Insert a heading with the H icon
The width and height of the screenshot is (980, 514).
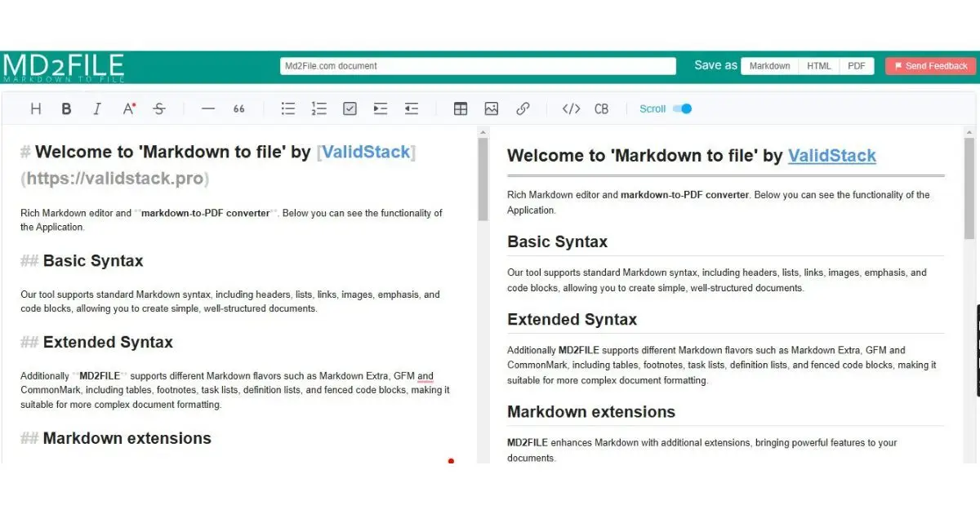click(35, 108)
